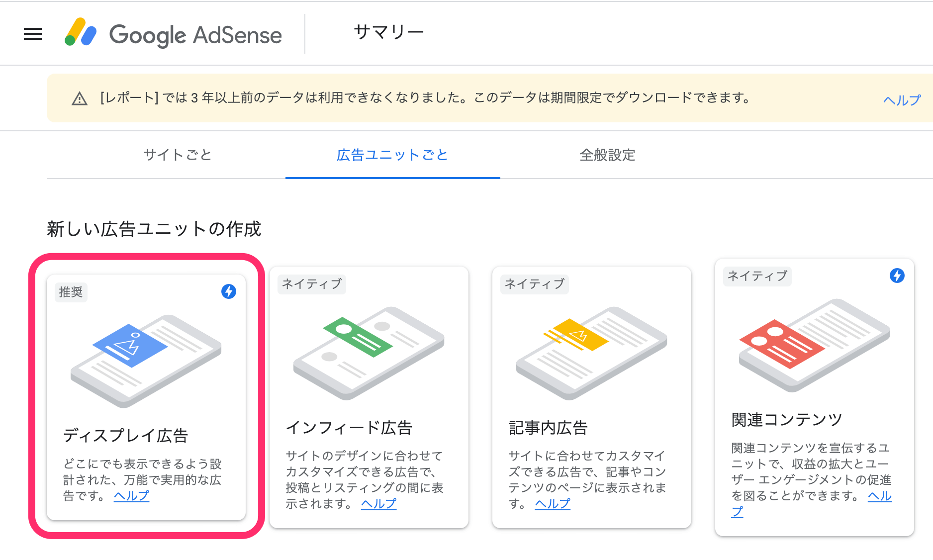
Task: Open the hamburger navigation menu
Action: pos(33,34)
